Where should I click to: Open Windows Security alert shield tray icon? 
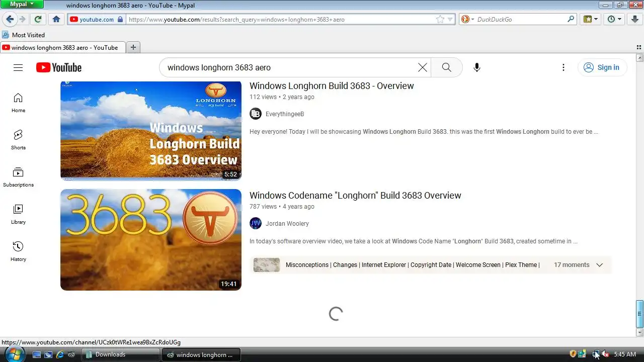[x=573, y=354]
